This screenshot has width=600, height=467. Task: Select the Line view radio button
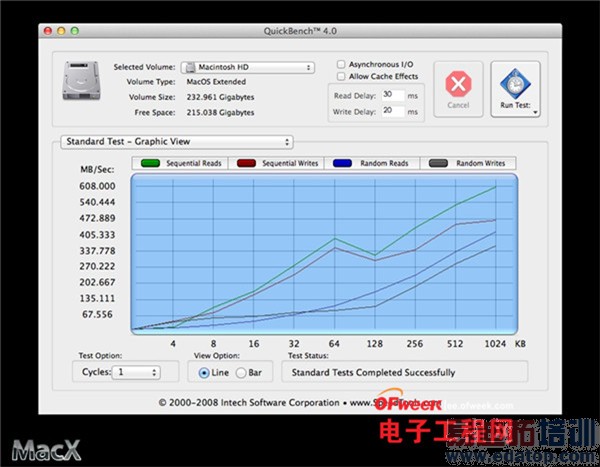tap(204, 372)
